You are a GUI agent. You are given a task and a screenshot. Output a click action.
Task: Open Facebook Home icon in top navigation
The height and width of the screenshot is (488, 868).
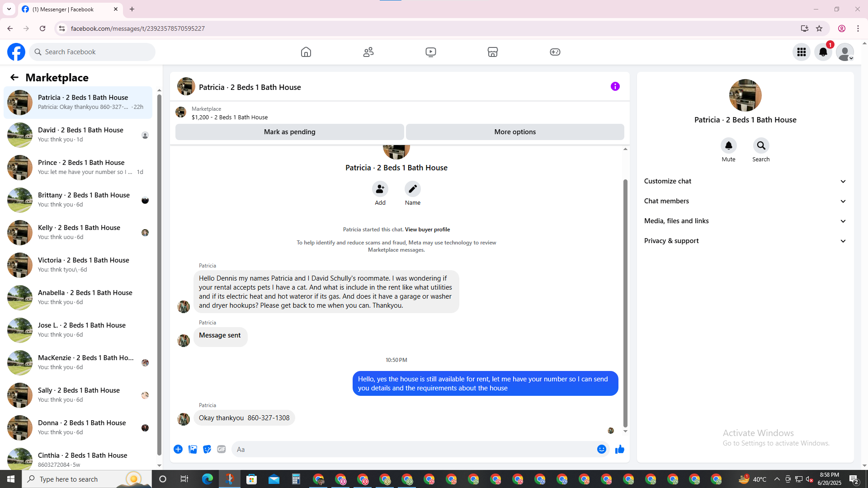[306, 52]
